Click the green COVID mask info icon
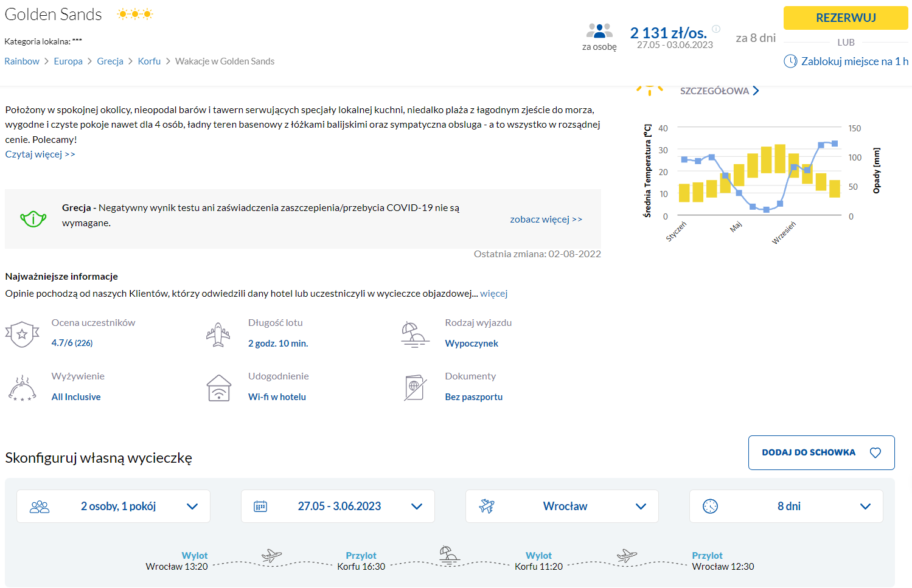The height and width of the screenshot is (588, 912). [33, 218]
